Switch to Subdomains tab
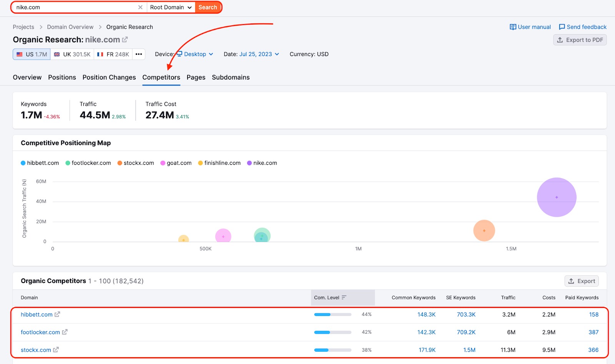Viewport: 615px width, 364px height. pyautogui.click(x=231, y=77)
